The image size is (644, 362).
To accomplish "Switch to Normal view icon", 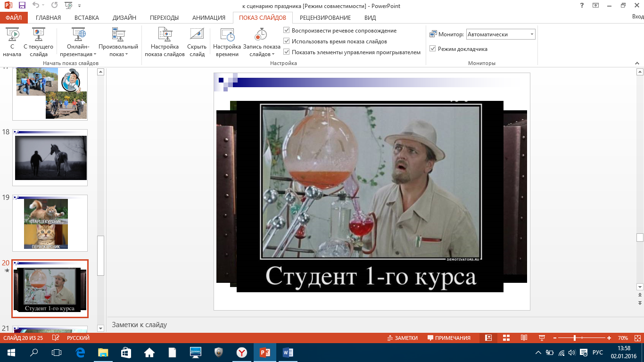I will 488,338.
